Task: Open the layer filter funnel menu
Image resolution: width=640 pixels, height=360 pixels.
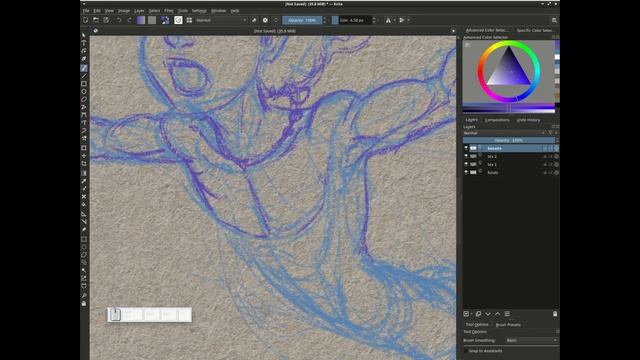Action: (x=551, y=133)
